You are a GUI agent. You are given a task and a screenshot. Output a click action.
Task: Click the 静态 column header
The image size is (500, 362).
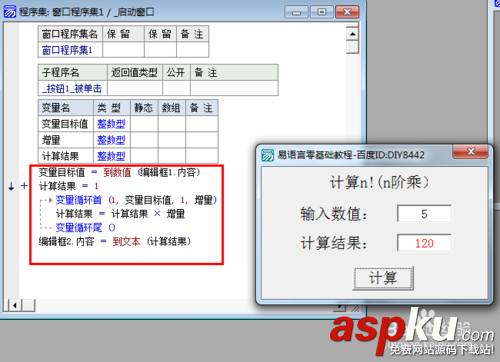point(144,108)
